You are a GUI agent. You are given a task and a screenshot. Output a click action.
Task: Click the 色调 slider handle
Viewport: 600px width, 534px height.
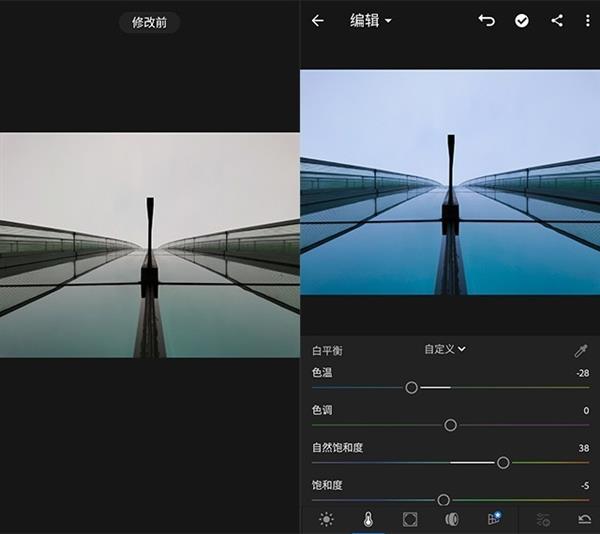(450, 425)
